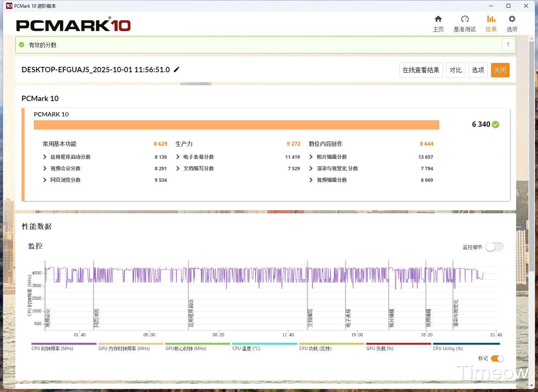Image resolution: width=538 pixels, height=392 pixels.
Task: Select the GPU 内存时钟频率 (MHz) legend tab
Action: coord(131,347)
